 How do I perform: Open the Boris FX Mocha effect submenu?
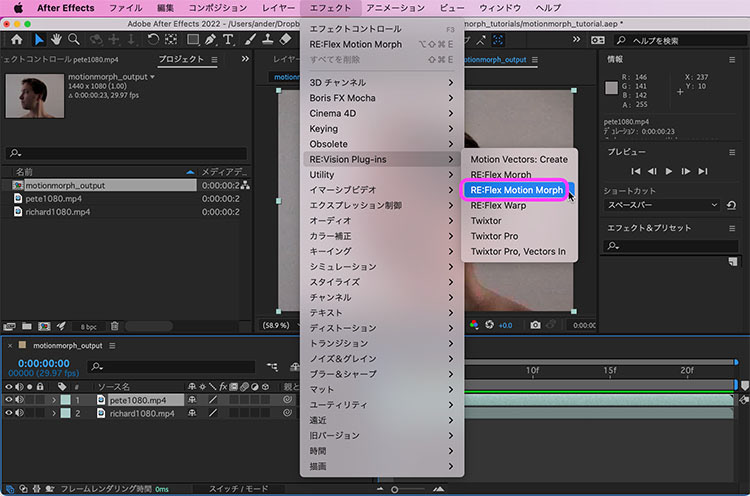pyautogui.click(x=382, y=98)
